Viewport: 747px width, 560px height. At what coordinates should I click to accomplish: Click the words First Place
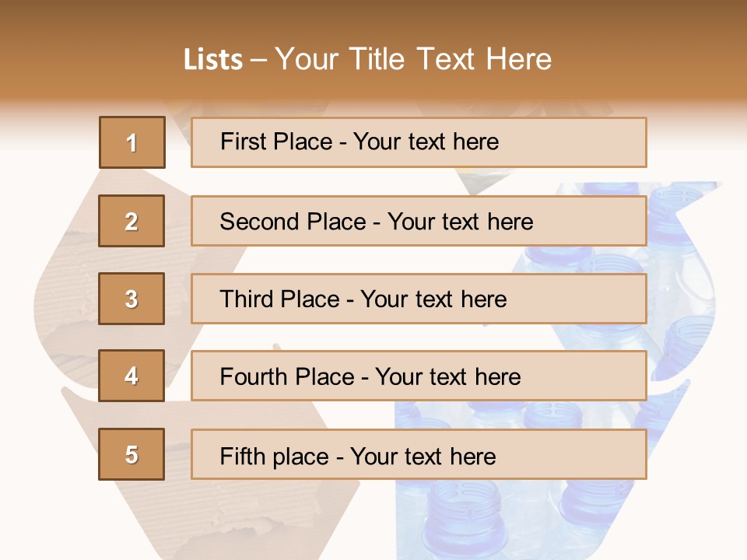click(x=276, y=142)
